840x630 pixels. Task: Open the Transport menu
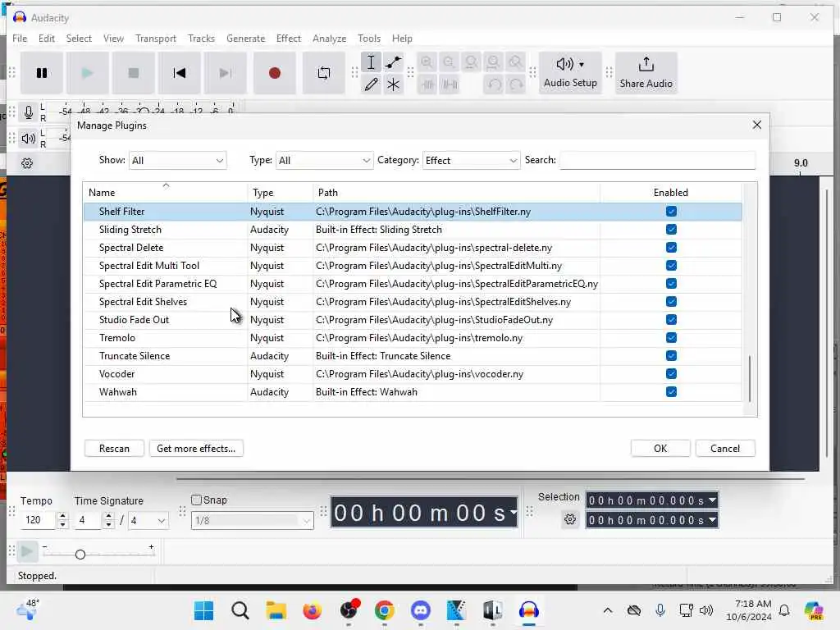point(155,38)
